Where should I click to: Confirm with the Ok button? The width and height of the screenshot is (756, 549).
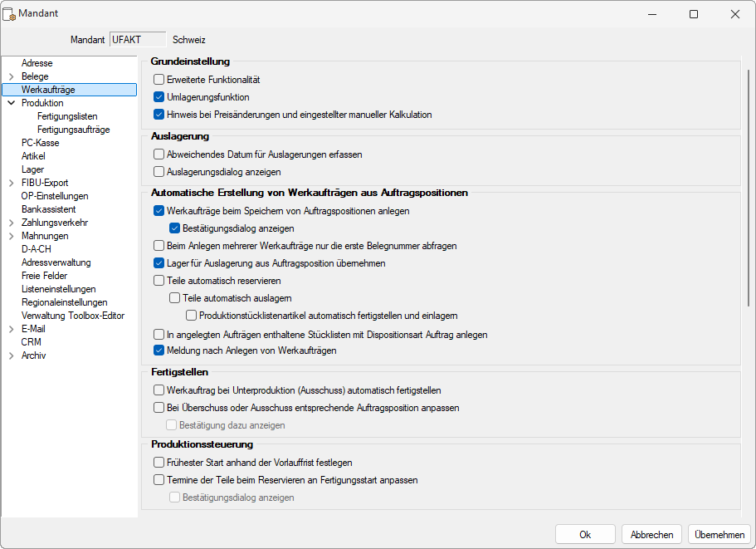585,535
